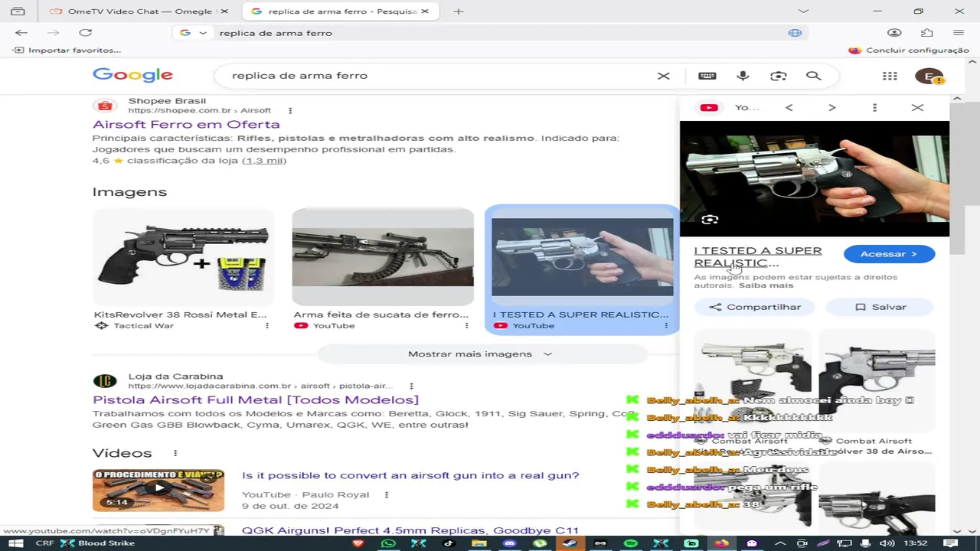Go back with the browser back arrow
This screenshot has height=551, width=980.
tap(21, 33)
